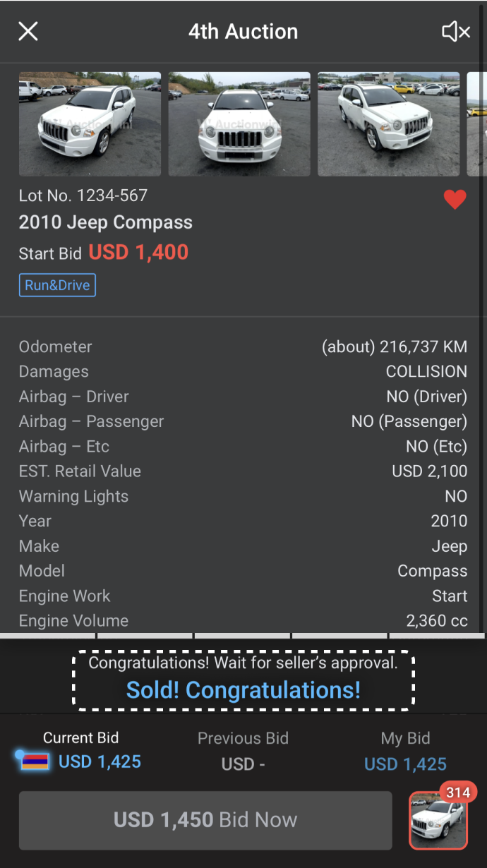The height and width of the screenshot is (868, 487).
Task: Select the Sold! Congratulations! message
Action: point(243,689)
